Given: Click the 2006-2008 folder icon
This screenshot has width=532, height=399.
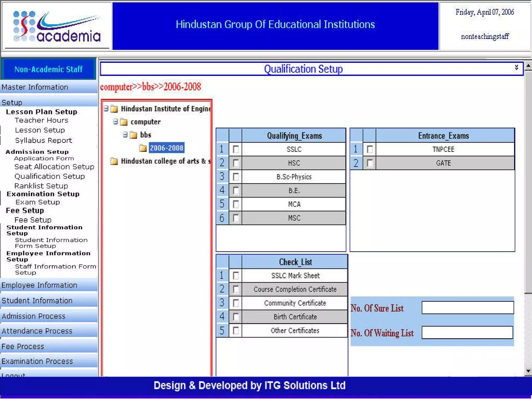Looking at the screenshot, I should pyautogui.click(x=143, y=148).
